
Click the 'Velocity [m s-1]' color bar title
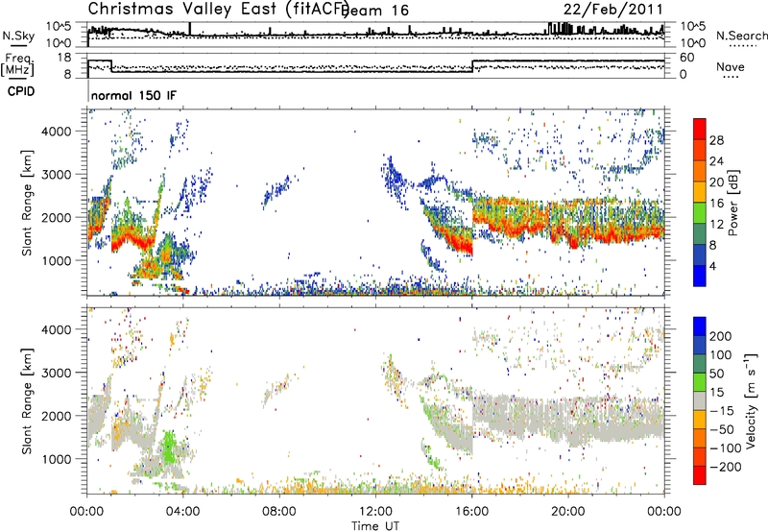(751, 400)
